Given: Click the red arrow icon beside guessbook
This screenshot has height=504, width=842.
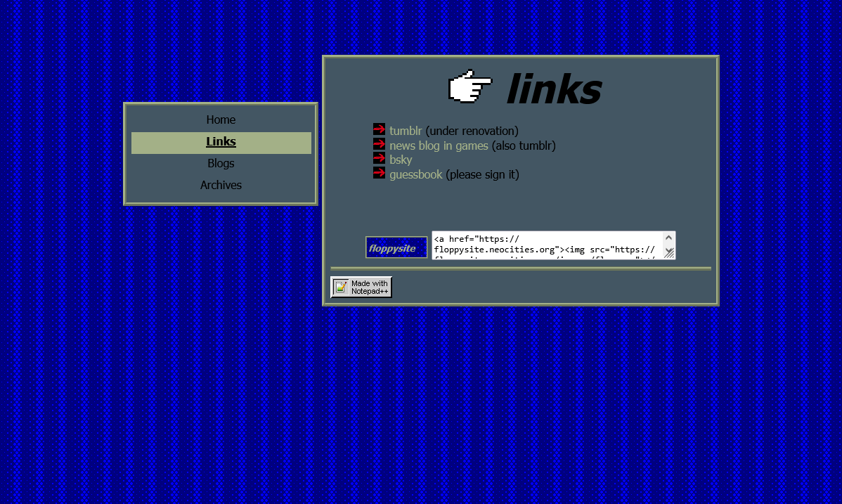Looking at the screenshot, I should coord(379,173).
